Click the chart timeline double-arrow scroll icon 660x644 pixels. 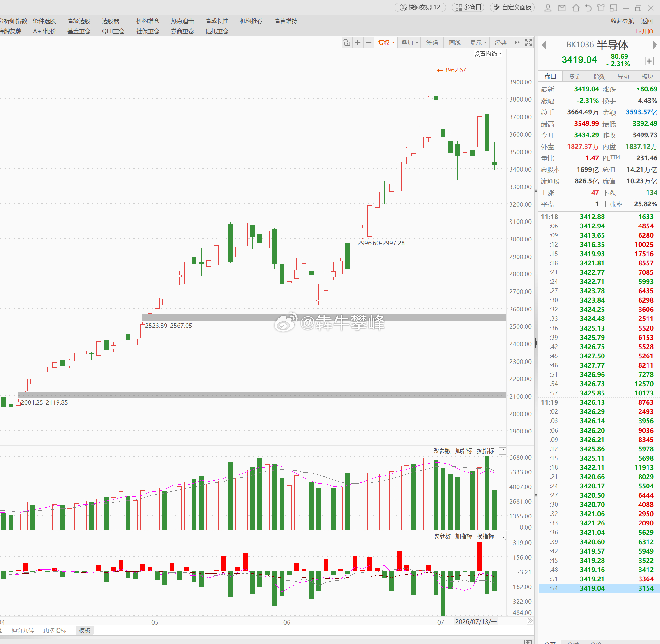(530, 621)
